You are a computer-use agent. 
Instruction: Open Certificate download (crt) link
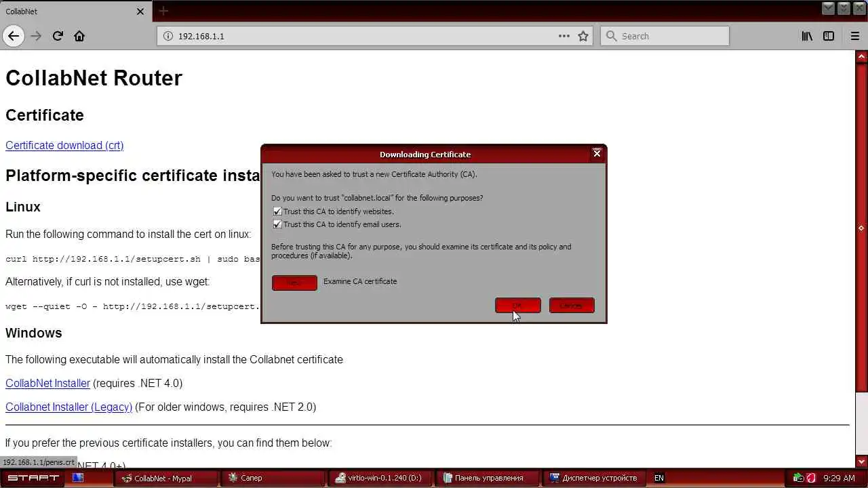click(x=64, y=145)
